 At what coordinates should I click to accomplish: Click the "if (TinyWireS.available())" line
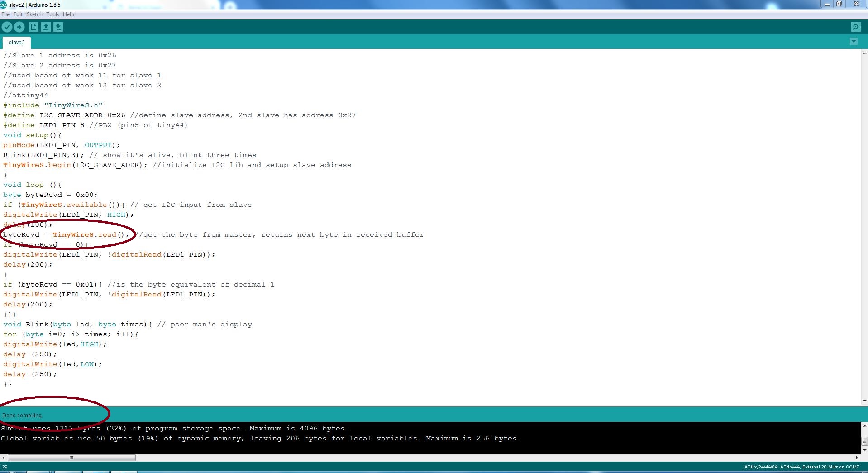tap(128, 205)
